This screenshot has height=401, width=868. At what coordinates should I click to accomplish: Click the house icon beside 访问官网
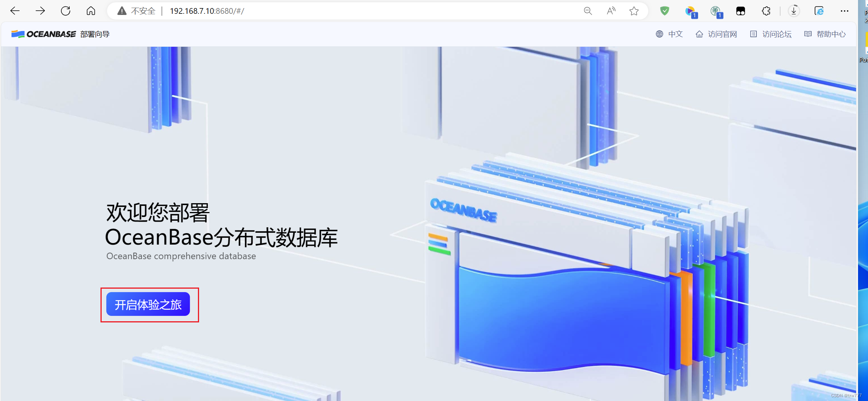pyautogui.click(x=699, y=34)
